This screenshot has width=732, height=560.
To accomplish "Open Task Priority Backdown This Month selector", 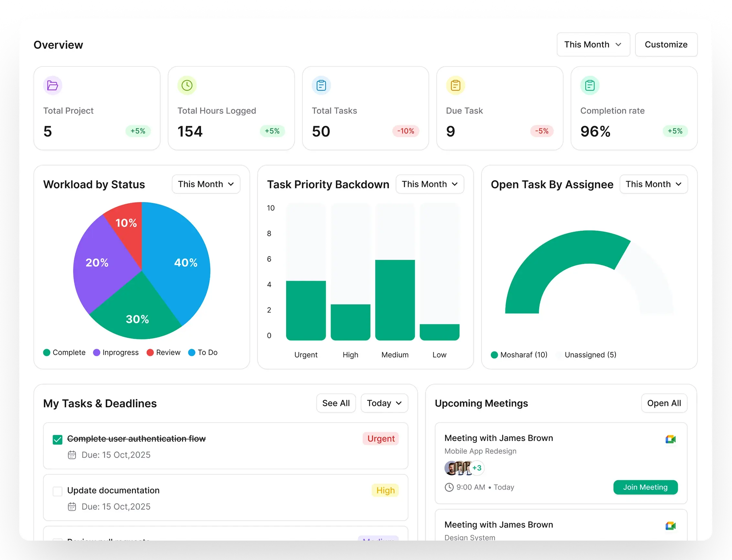I will (x=429, y=184).
